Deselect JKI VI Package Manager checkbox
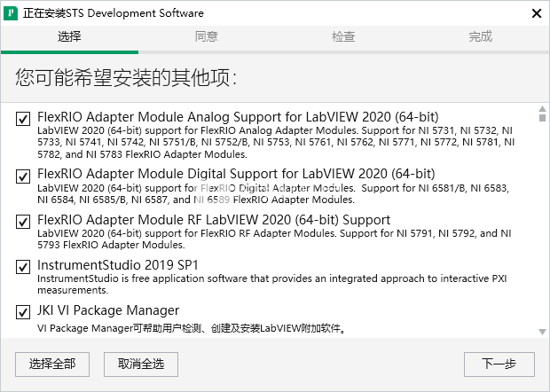 click(x=23, y=311)
